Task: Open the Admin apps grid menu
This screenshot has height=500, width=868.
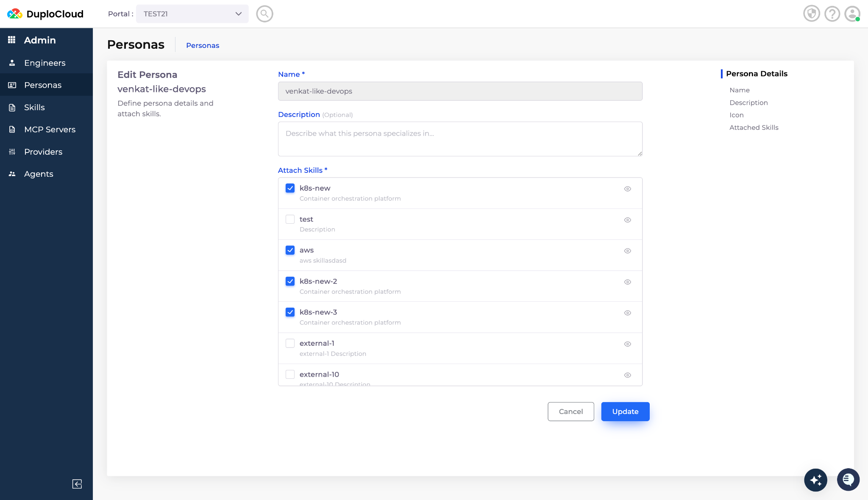Action: [12, 40]
